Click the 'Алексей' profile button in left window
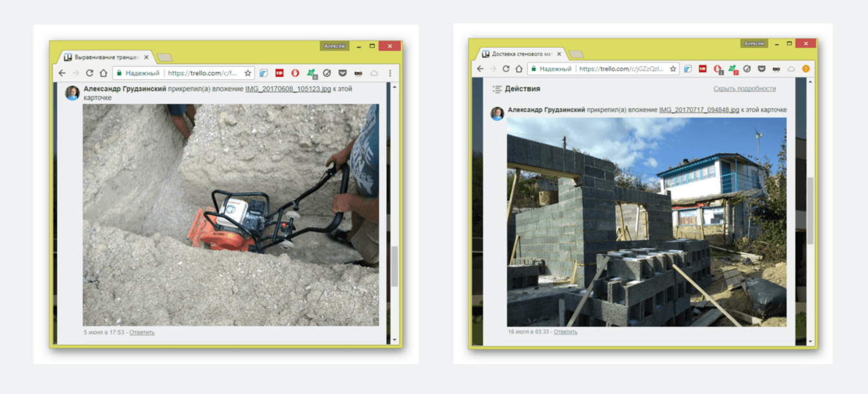 [x=335, y=46]
